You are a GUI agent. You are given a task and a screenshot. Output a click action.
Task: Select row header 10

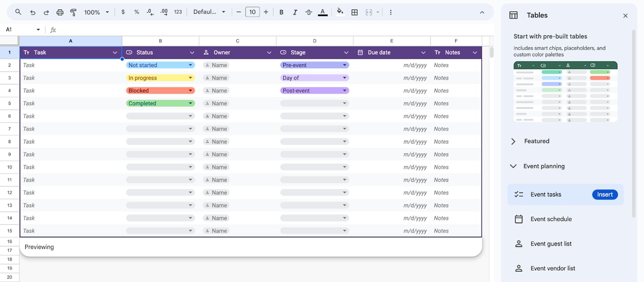click(9, 167)
